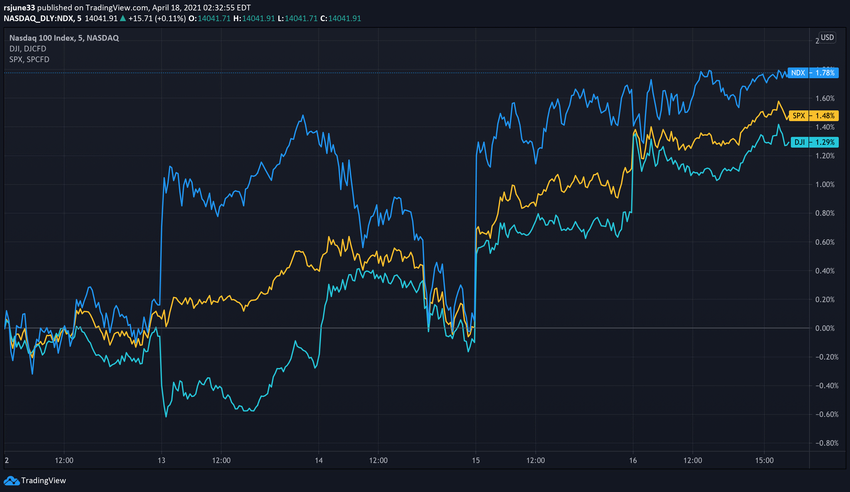Viewport: 850px width, 492px height.
Task: Click the high value H:14041.91
Action: tap(254, 18)
